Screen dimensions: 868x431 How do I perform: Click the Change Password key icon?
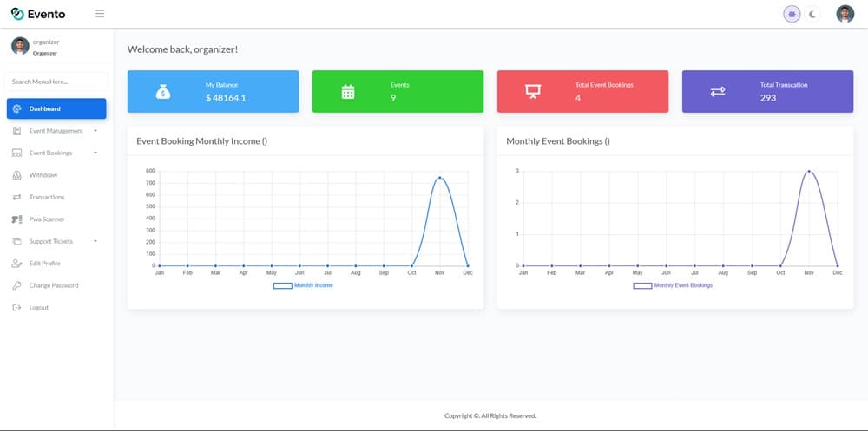17,285
